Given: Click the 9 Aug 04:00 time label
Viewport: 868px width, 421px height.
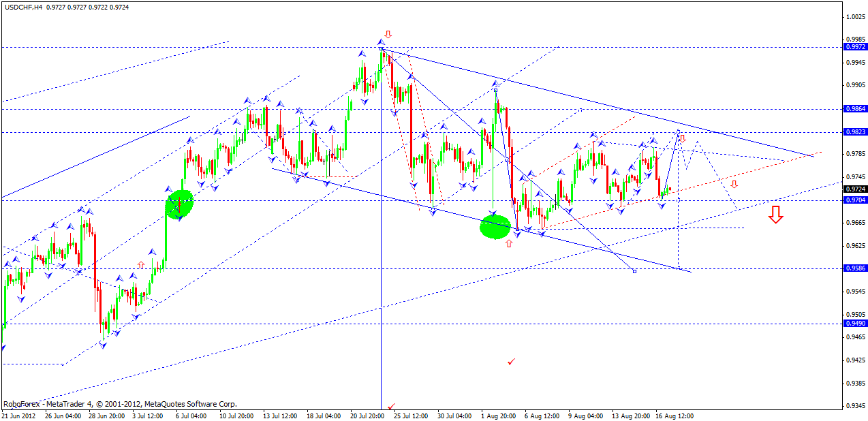Looking at the screenshot, I should click(x=585, y=416).
